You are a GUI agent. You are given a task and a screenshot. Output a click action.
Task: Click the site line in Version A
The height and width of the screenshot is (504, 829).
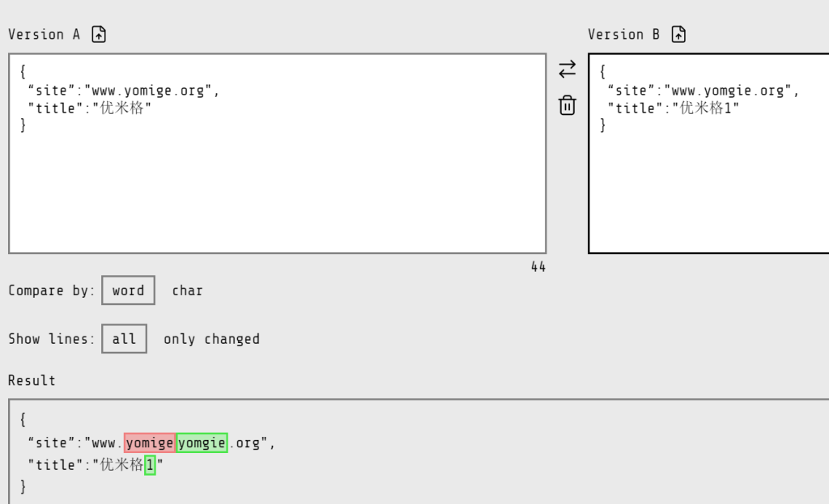123,91
